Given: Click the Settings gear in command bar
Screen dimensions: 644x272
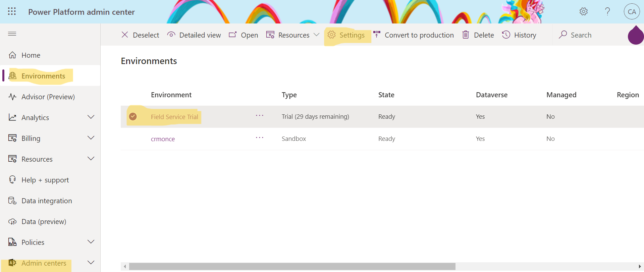Looking at the screenshot, I should pos(331,35).
